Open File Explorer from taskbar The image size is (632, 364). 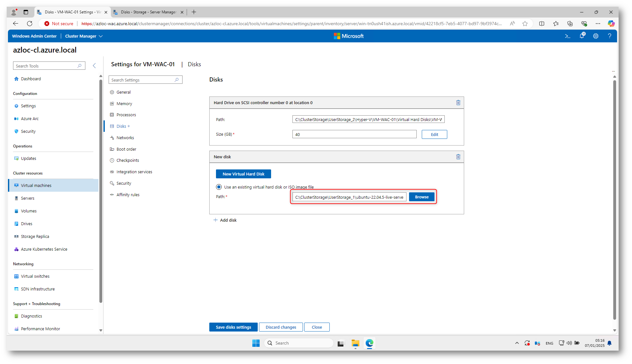pos(355,343)
